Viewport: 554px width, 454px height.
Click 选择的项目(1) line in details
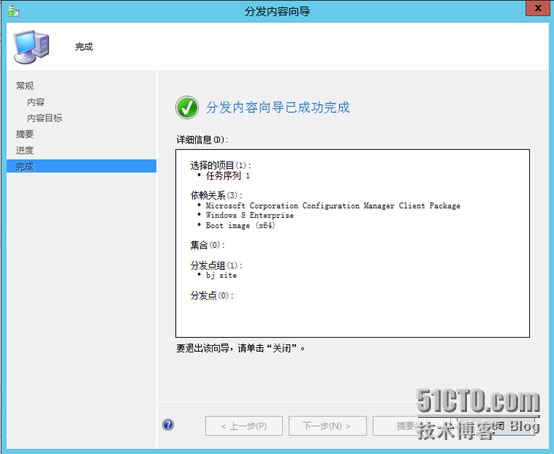(221, 165)
